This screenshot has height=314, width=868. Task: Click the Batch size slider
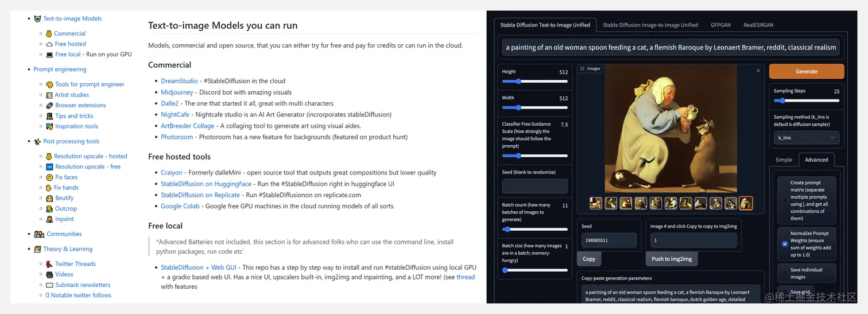[534, 270]
